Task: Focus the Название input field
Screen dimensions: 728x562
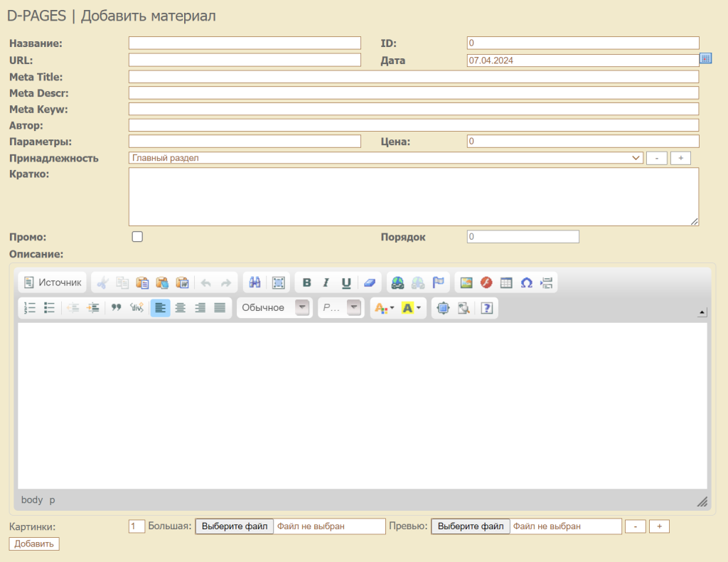Action: click(245, 43)
